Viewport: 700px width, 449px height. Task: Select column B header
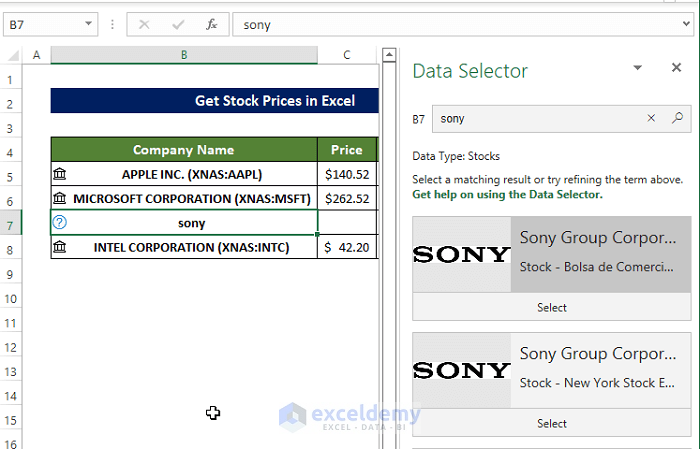(x=184, y=55)
